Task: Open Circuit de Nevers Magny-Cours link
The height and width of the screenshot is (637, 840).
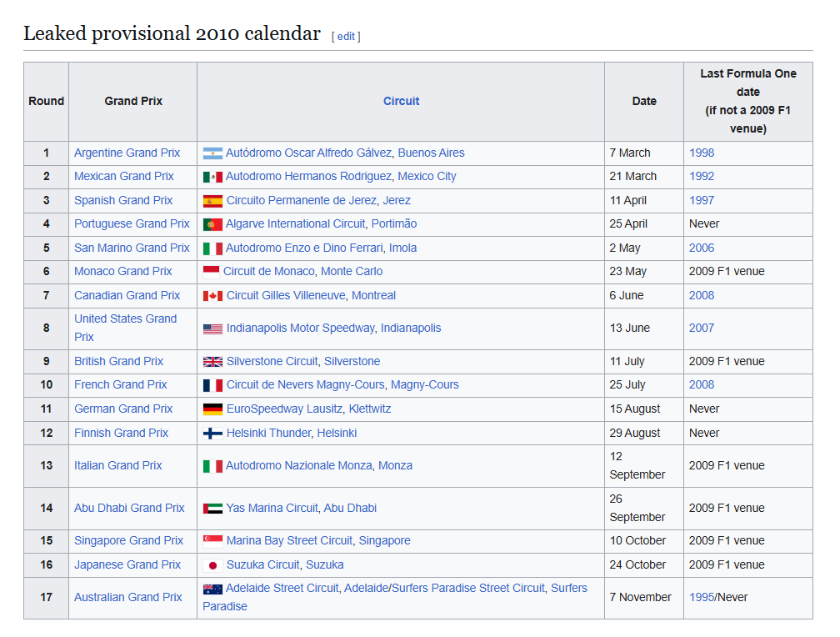Action: click(305, 384)
